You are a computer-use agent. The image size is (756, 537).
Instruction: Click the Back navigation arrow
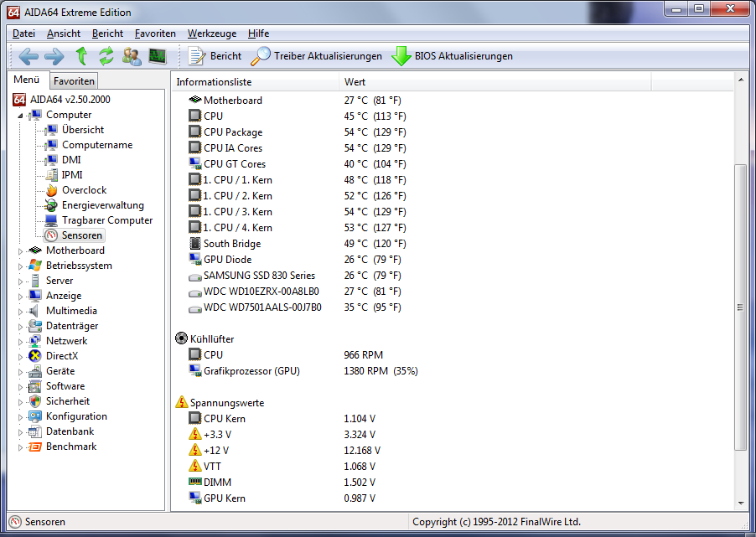click(28, 56)
